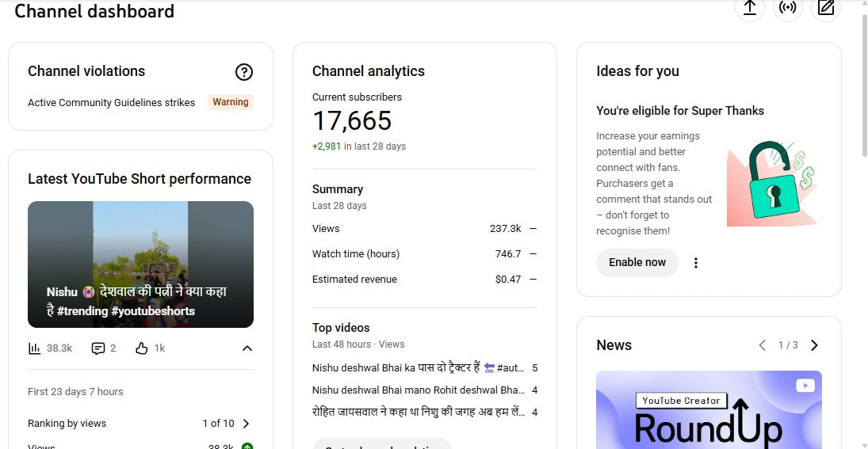The image size is (868, 449).
Task: Click the views bar chart icon
Action: tap(34, 348)
